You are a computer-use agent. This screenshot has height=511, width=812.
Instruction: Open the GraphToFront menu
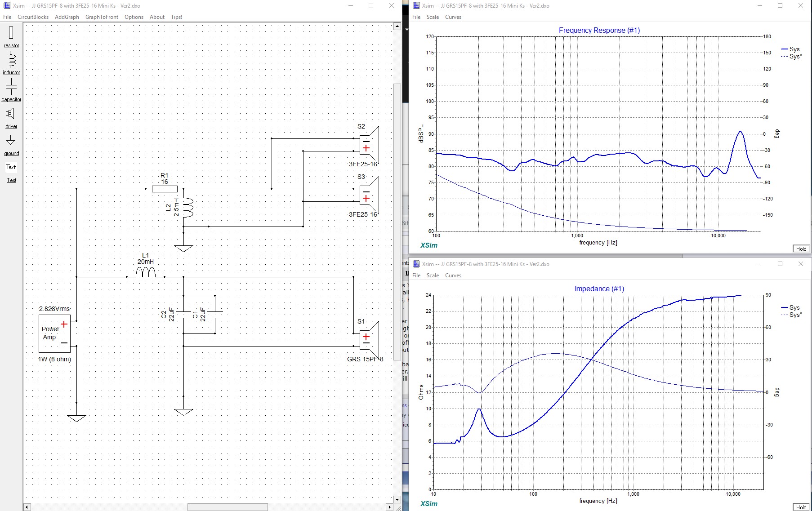(102, 17)
